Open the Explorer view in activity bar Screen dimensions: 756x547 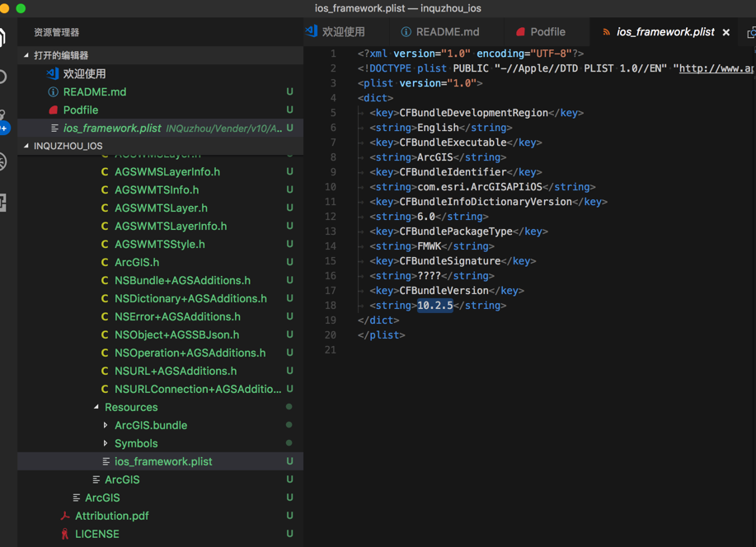point(3,37)
